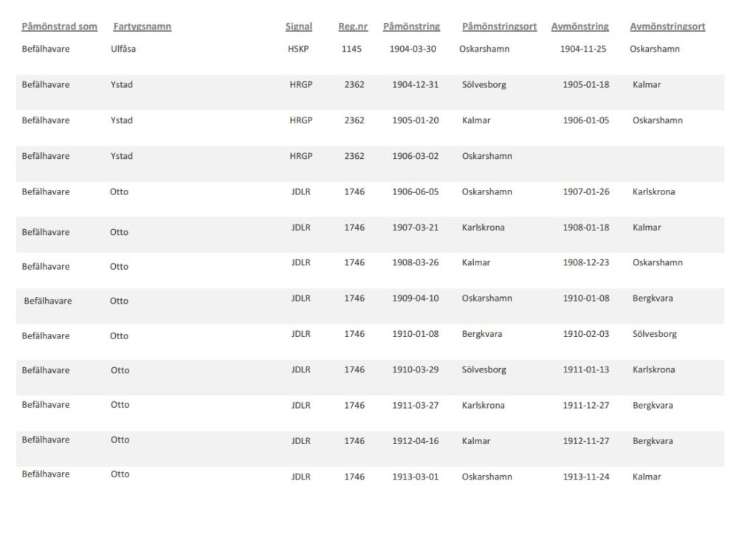Select the Påmönstringsort column header

[x=500, y=27]
